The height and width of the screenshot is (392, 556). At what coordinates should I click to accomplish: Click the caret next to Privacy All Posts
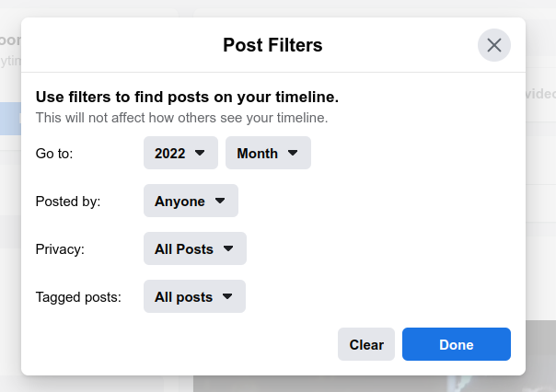point(228,248)
